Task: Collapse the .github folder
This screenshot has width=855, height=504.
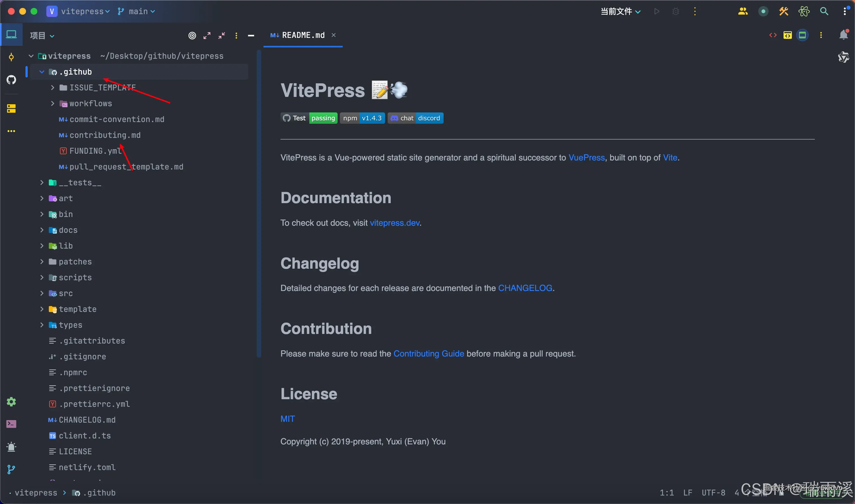Action: tap(42, 72)
